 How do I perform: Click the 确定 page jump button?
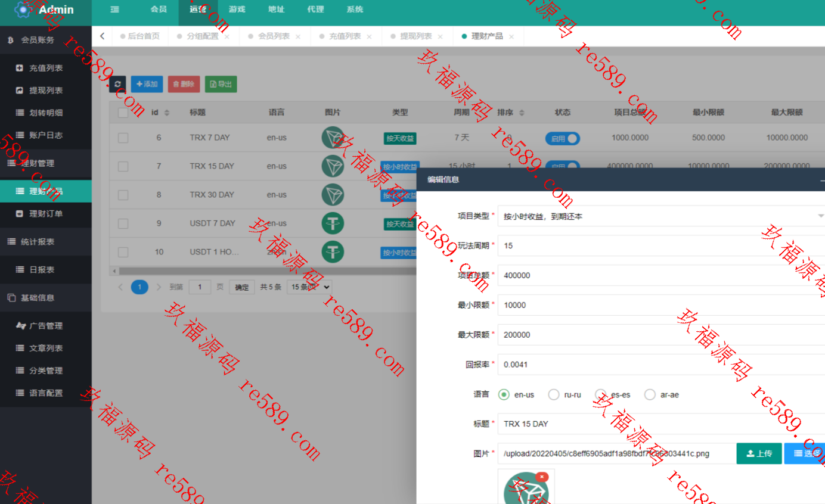tap(242, 287)
